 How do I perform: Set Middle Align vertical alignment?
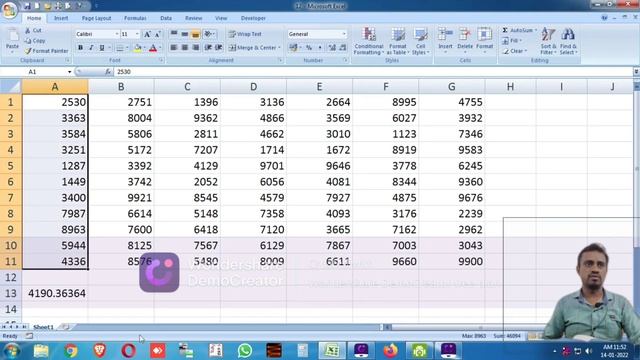(x=184, y=34)
